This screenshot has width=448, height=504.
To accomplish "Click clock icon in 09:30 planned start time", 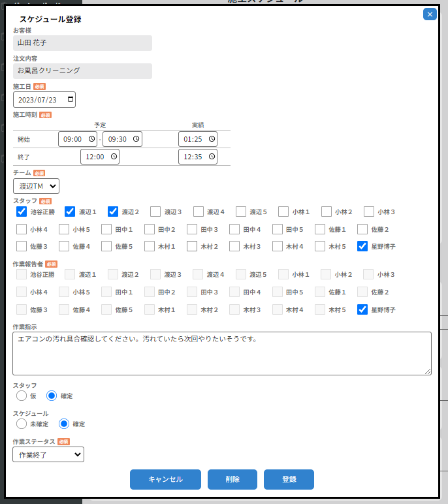I will 136,139.
